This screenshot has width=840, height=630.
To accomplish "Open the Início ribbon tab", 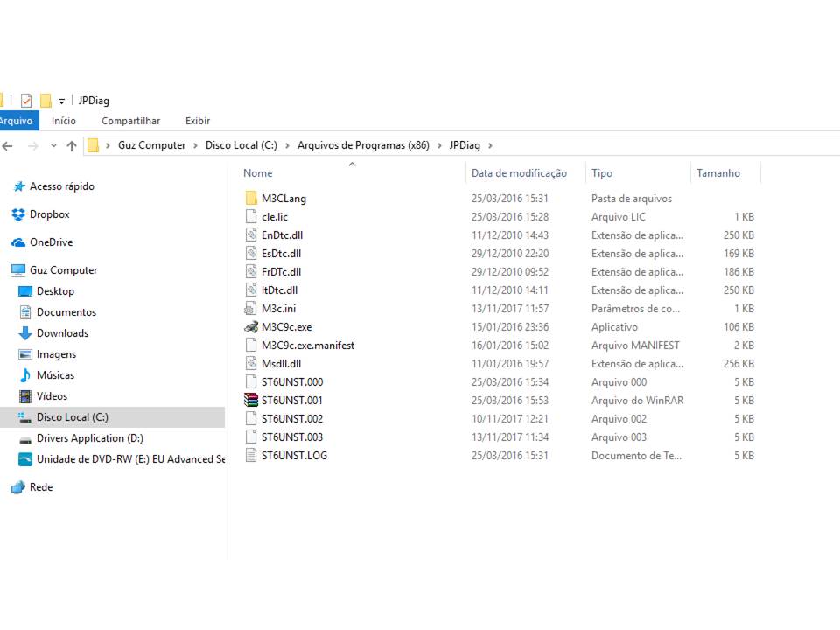I will coord(64,121).
